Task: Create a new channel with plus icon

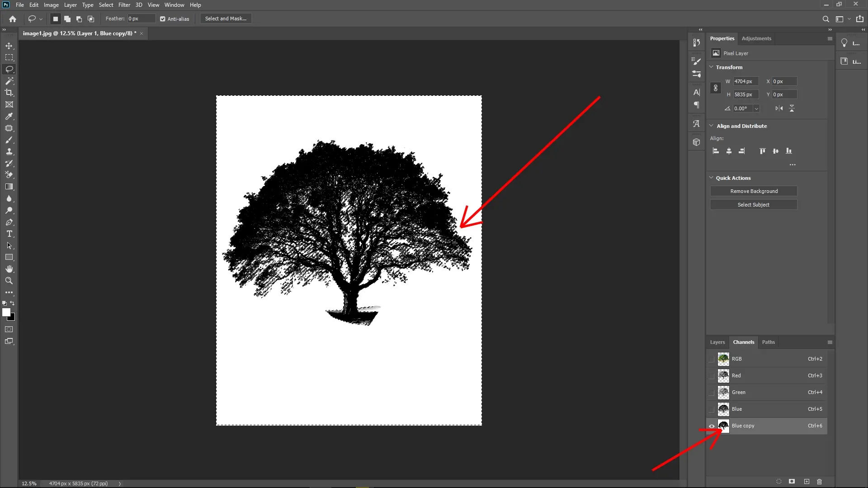Action: 807,482
